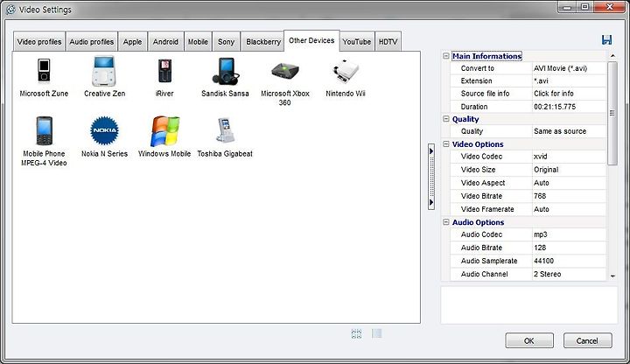The image size is (630, 364).
Task: Click the scrollbar down arrow in properties
Action: (x=612, y=276)
